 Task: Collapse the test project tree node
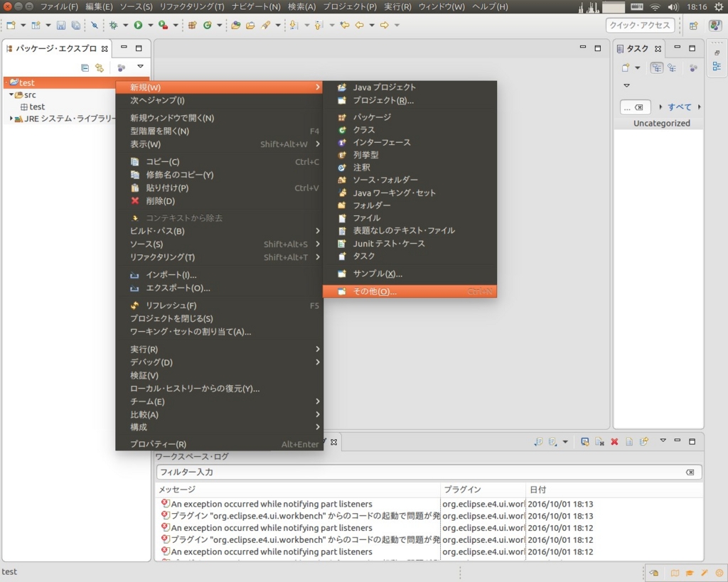click(x=6, y=82)
